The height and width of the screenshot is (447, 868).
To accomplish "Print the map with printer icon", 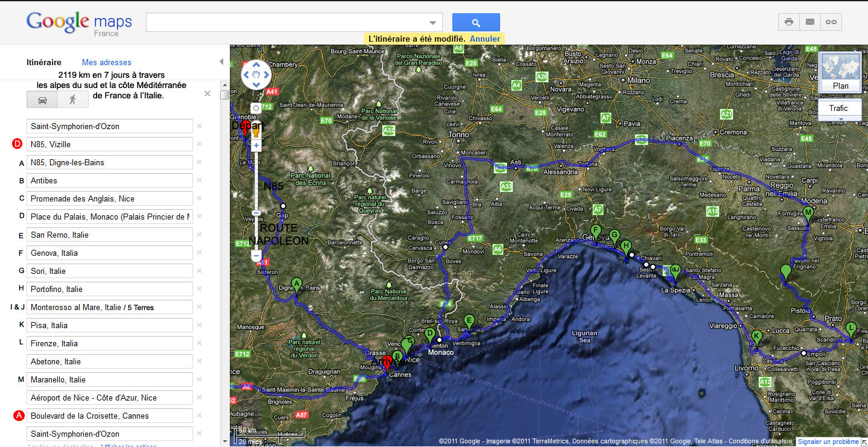I will 789,22.
